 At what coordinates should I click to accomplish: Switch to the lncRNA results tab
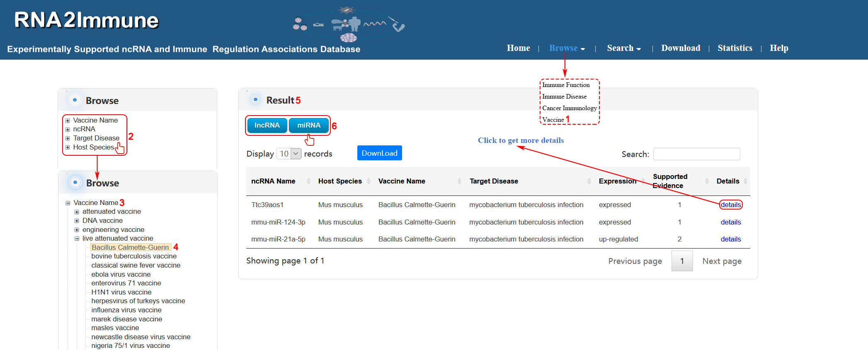click(267, 125)
